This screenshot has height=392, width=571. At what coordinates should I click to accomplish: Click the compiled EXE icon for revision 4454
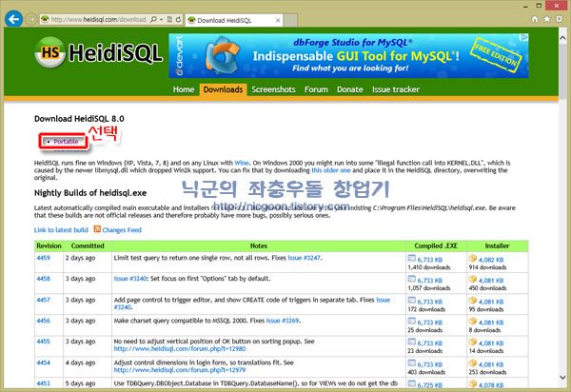pos(411,363)
